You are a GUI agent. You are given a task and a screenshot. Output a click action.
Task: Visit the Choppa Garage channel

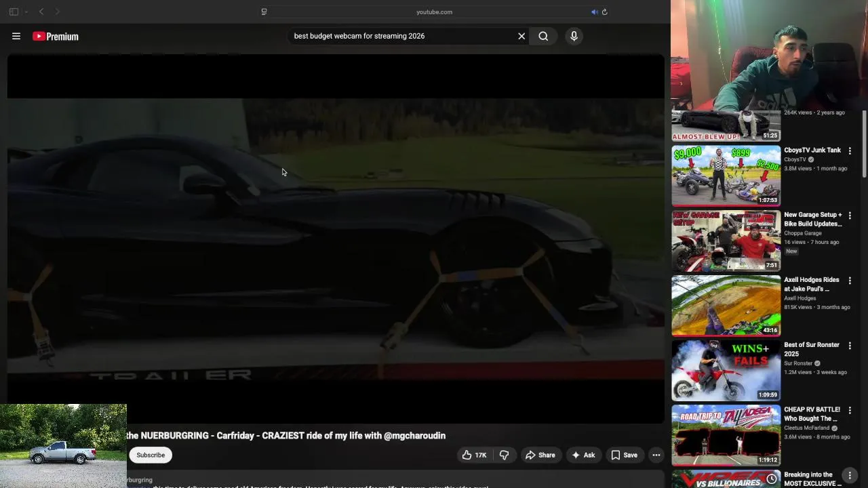[x=803, y=233]
